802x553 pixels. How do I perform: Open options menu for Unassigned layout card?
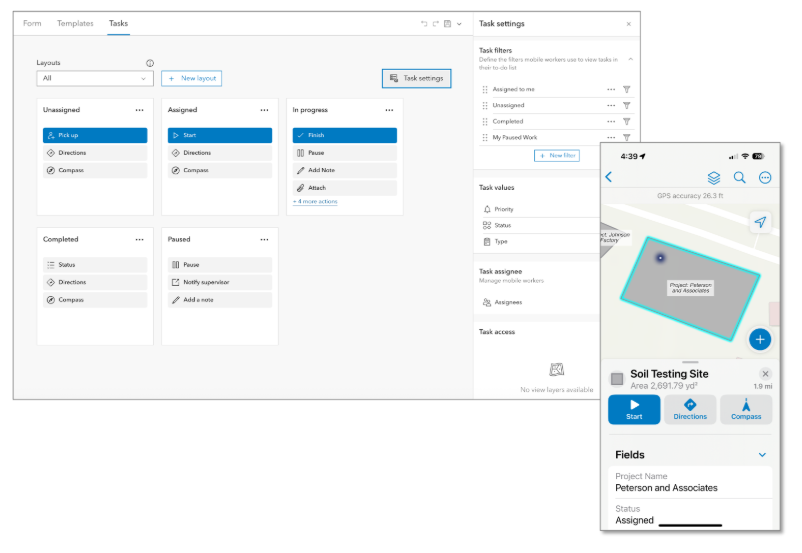pos(140,110)
